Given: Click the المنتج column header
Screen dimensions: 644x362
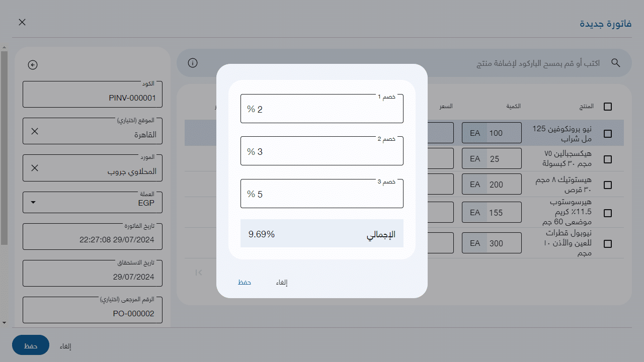Looking at the screenshot, I should coord(586,106).
